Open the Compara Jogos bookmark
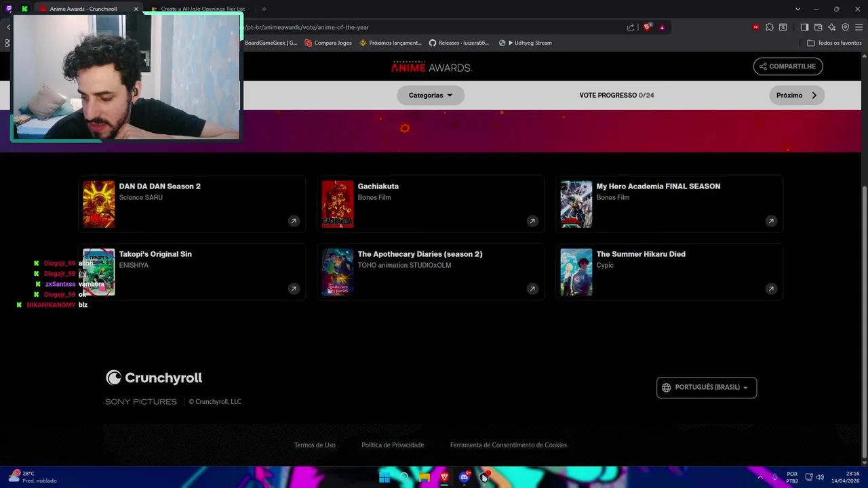This screenshot has height=488, width=868. (328, 43)
